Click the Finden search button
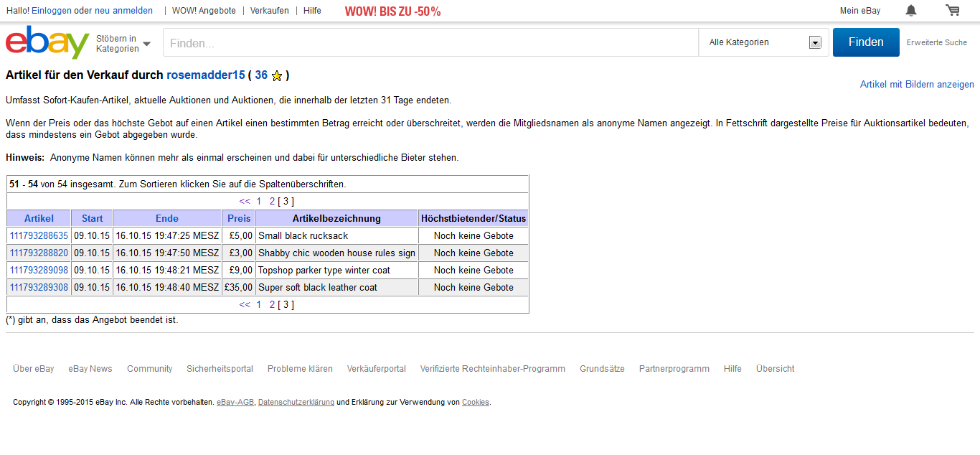This screenshot has width=980, height=455. tap(866, 42)
